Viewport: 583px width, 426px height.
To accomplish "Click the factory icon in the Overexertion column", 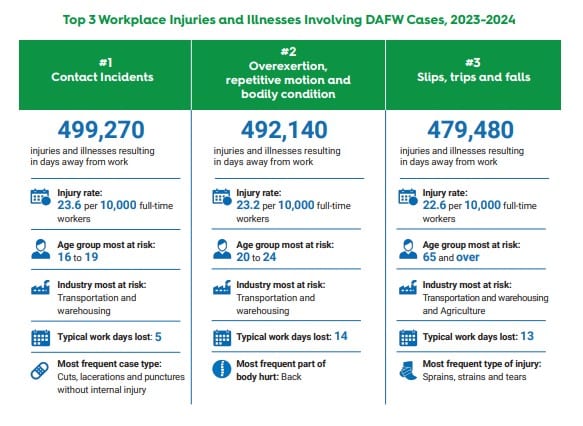I will point(222,288).
